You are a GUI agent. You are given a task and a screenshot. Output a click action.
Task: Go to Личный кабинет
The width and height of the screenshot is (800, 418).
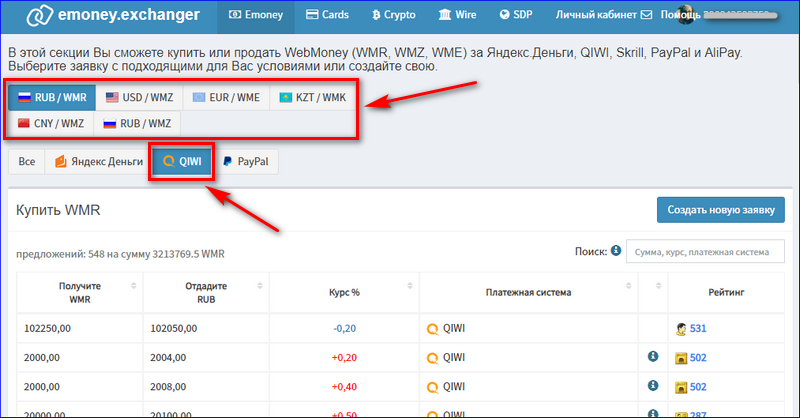(x=596, y=15)
